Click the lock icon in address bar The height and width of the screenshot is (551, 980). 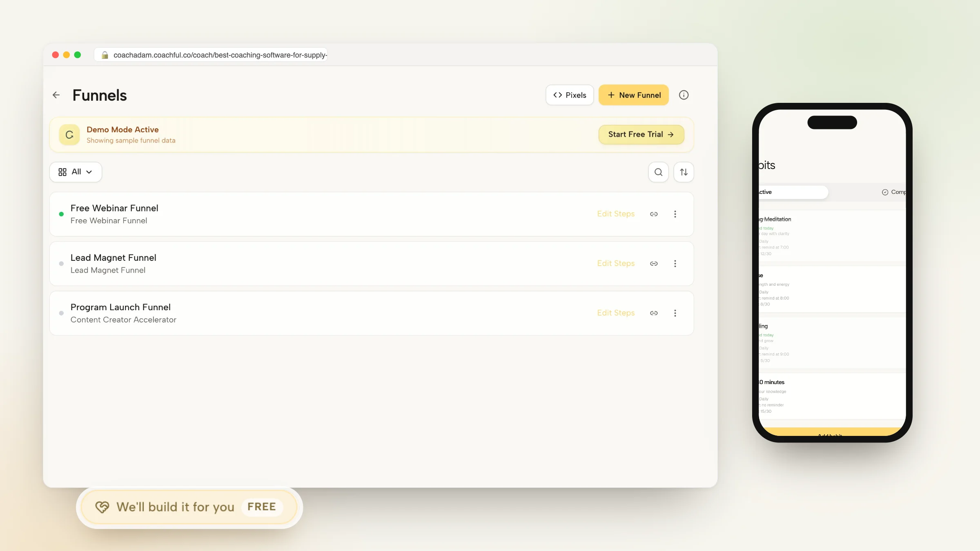(x=105, y=55)
